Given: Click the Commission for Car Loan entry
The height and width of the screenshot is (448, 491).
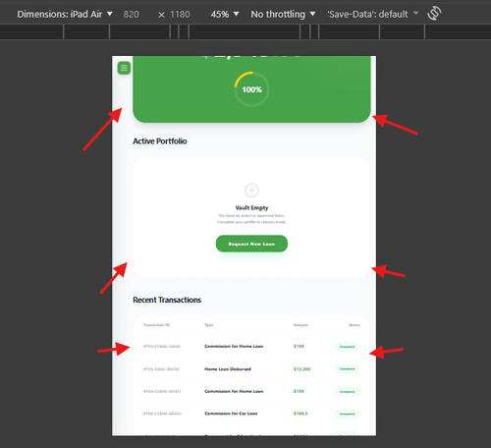Looking at the screenshot, I should pos(231,414).
